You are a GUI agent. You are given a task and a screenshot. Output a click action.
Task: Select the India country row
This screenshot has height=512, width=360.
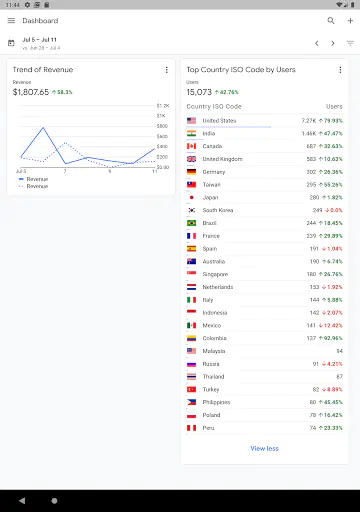tap(265, 133)
